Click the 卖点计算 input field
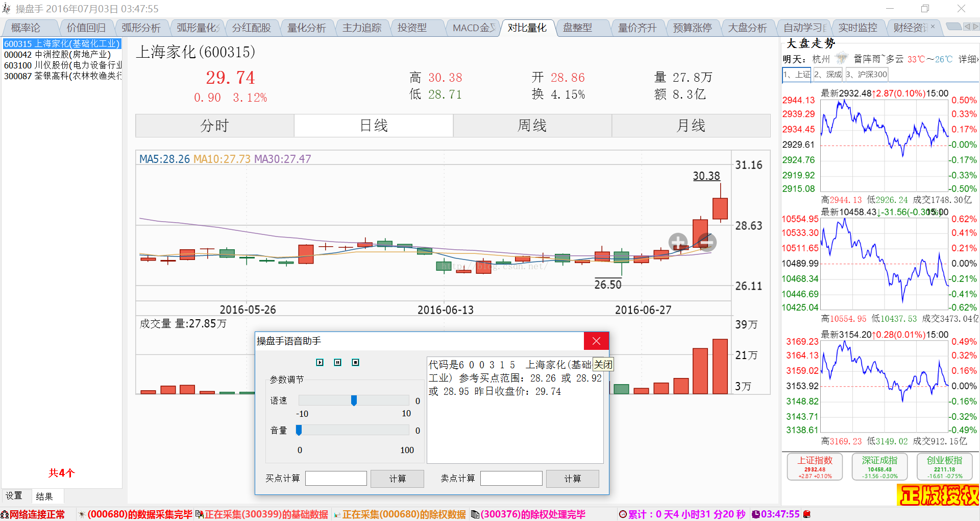 (511, 478)
